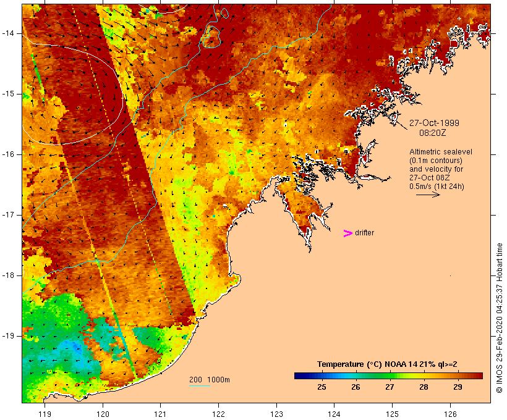The width and height of the screenshot is (507, 420).
Task: Click the latitude axis label -19
Action: click(x=8, y=336)
